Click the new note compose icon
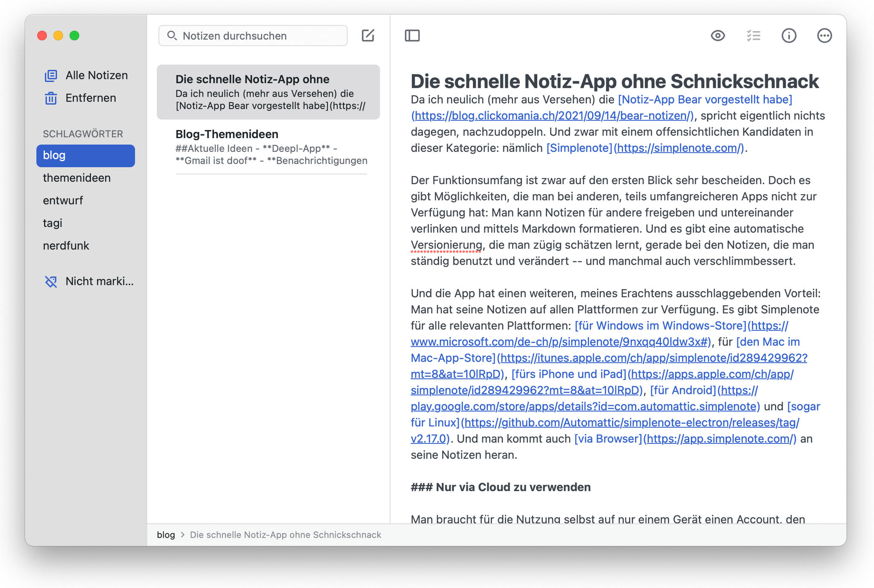Image resolution: width=874 pixels, height=588 pixels. pos(368,35)
